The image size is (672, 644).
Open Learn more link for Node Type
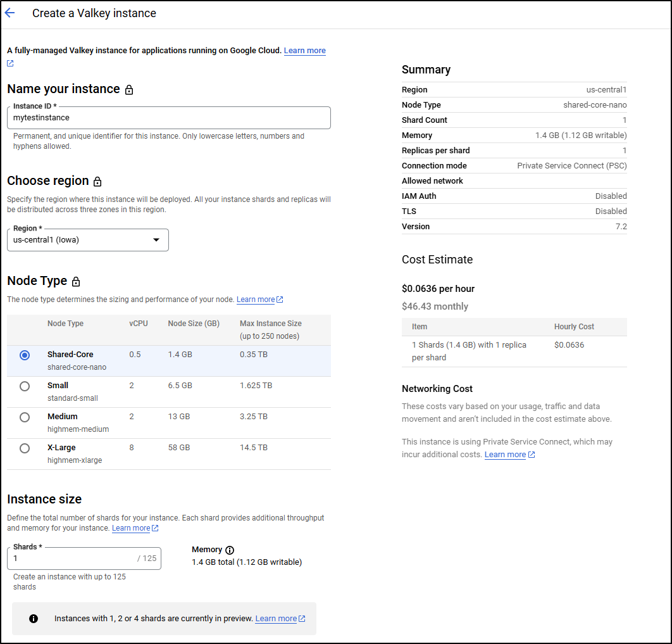pos(256,300)
